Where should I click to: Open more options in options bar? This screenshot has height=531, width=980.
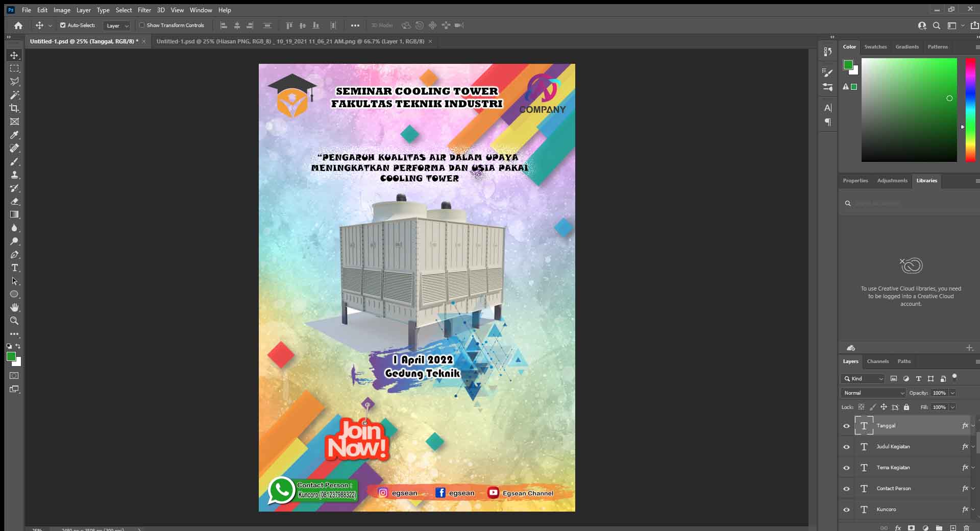click(355, 26)
